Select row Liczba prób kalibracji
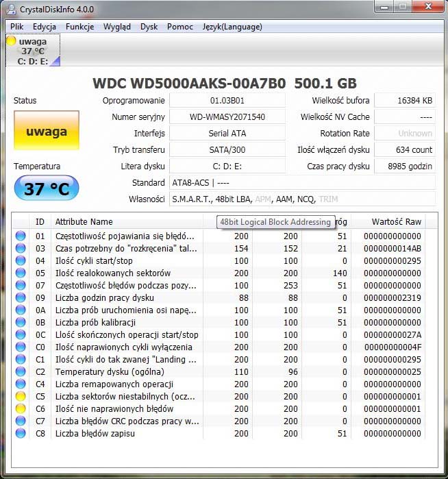Viewport: 448px width, 479px height. tap(219, 322)
